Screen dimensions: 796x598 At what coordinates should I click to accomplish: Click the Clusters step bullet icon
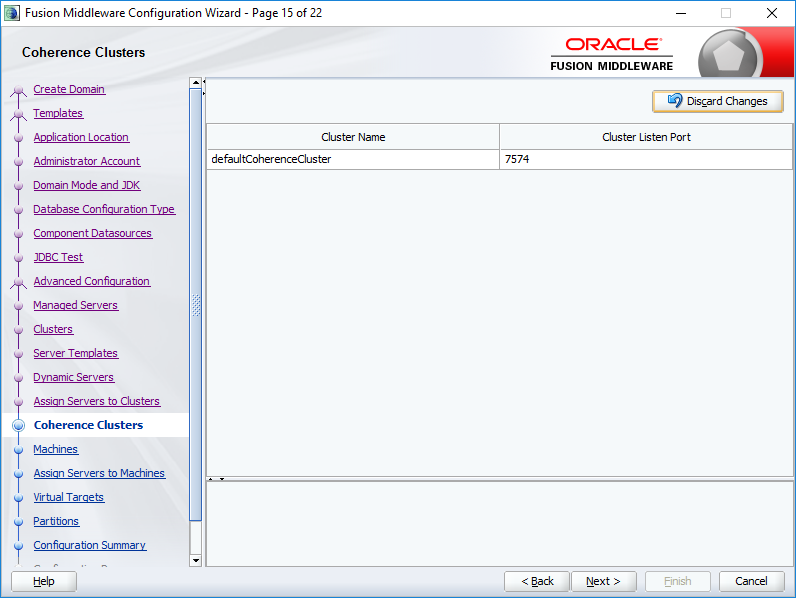pyautogui.click(x=18, y=330)
